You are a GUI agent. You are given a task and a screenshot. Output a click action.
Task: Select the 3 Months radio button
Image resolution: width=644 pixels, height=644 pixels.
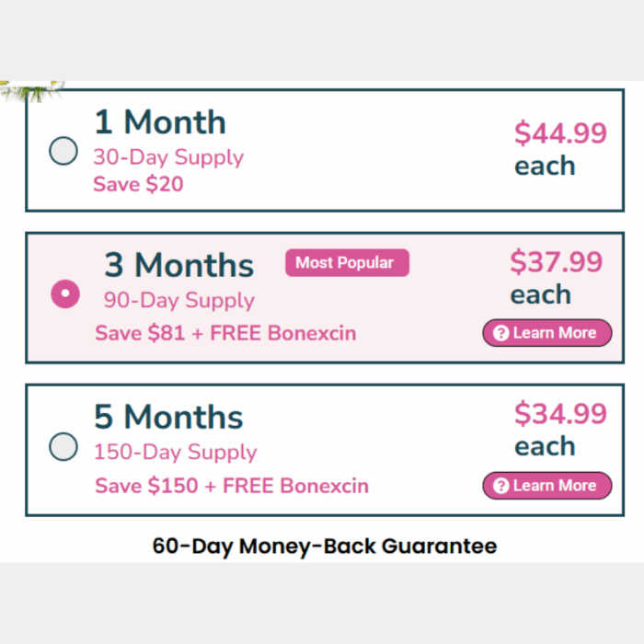tap(65, 294)
